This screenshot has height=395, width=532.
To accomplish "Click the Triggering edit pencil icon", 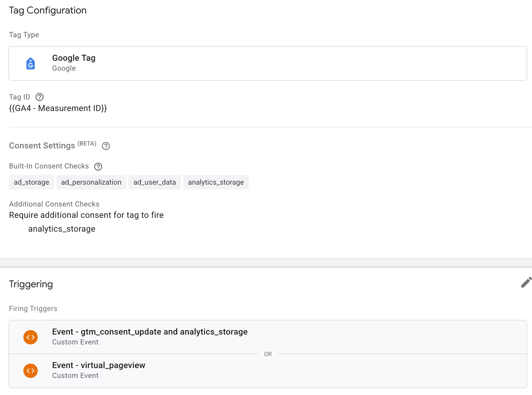I will point(526,282).
